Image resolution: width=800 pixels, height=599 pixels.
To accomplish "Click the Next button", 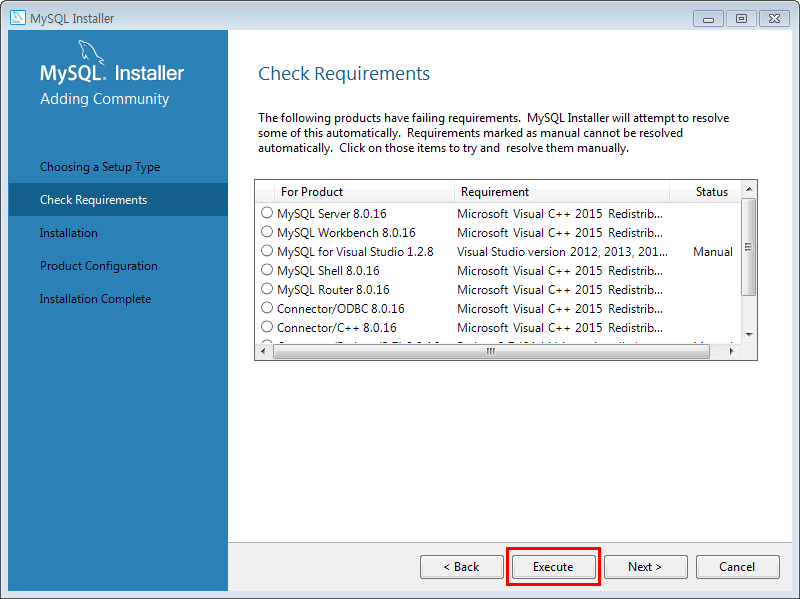I will tap(645, 566).
